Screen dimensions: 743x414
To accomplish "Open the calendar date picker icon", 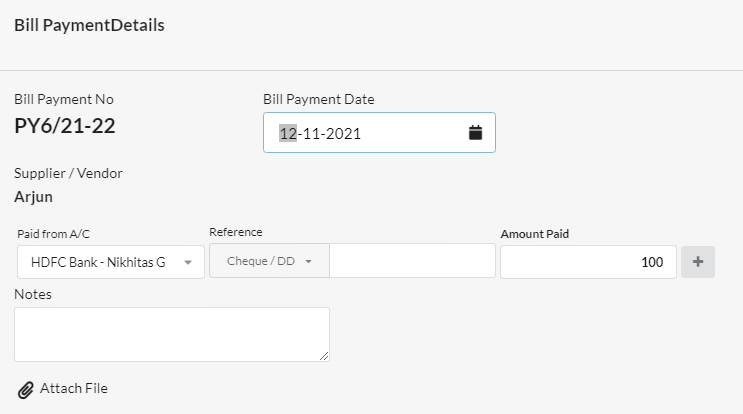I will [475, 133].
